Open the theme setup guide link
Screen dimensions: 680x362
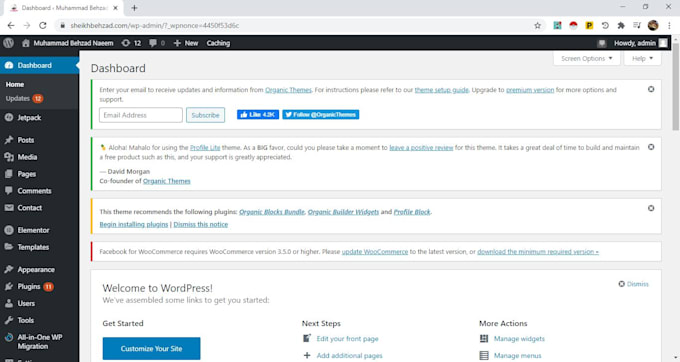(x=441, y=90)
